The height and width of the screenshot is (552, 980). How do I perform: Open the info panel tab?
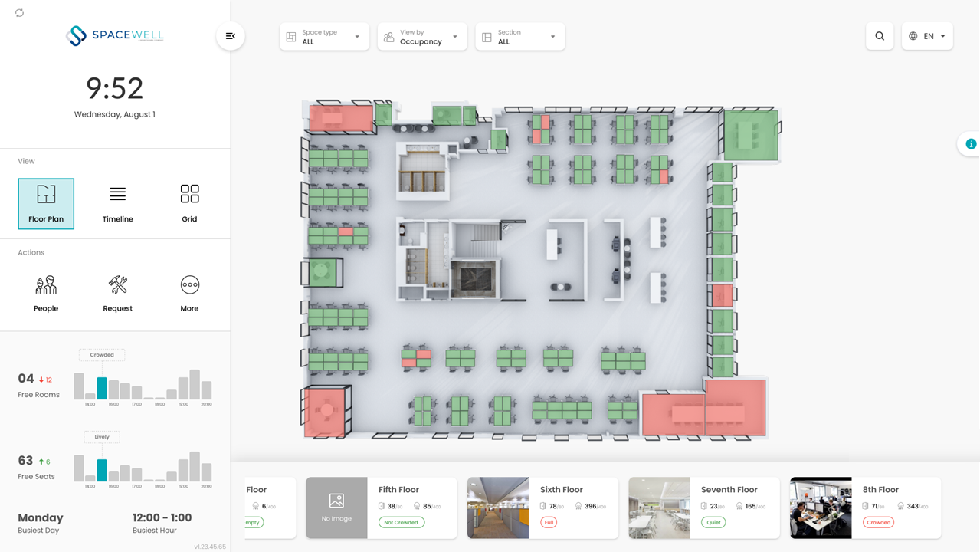pos(970,144)
